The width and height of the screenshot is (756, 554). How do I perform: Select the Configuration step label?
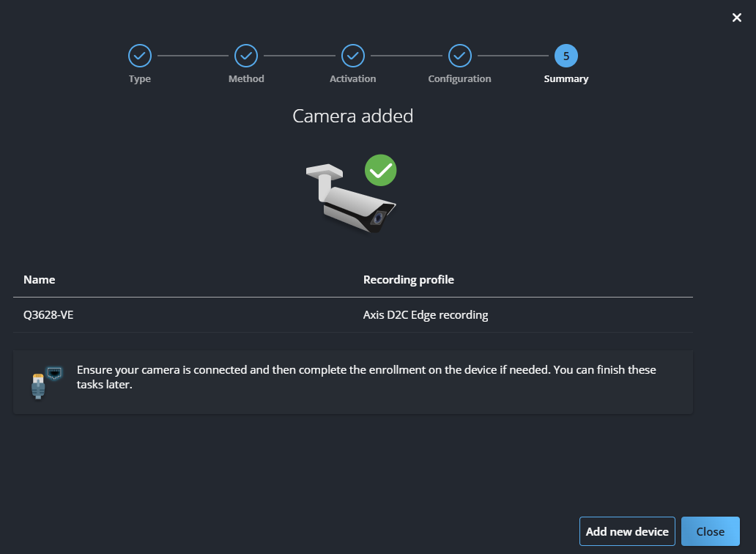459,79
